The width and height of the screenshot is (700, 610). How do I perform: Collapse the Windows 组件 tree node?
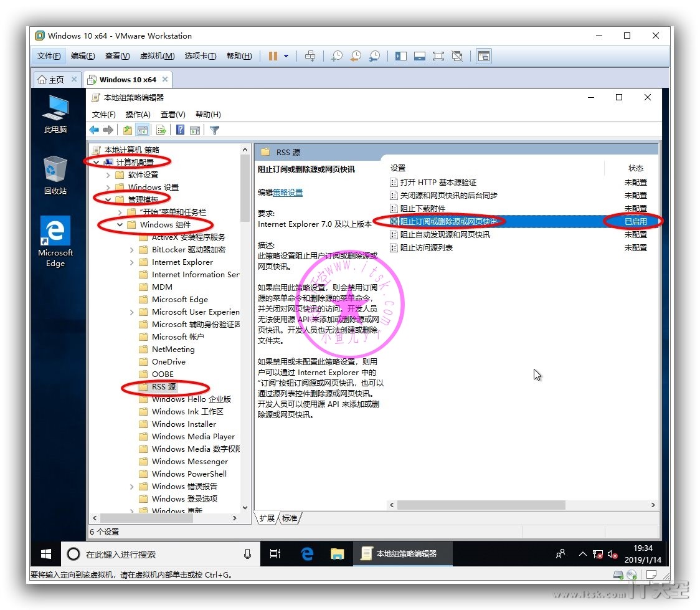tap(120, 224)
